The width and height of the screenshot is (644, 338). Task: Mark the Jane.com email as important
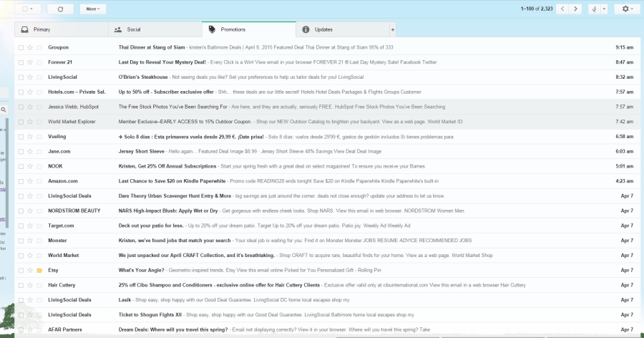[39, 151]
